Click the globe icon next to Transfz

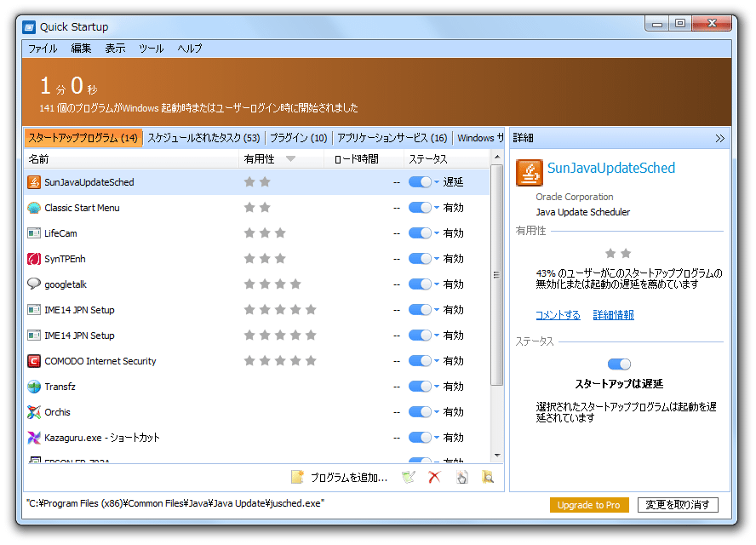[x=34, y=387]
